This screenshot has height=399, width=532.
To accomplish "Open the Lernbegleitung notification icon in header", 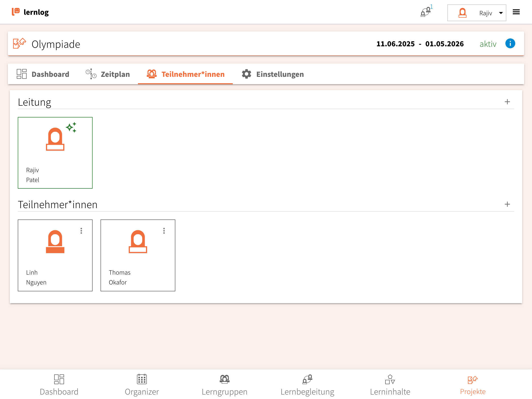I will [x=425, y=12].
